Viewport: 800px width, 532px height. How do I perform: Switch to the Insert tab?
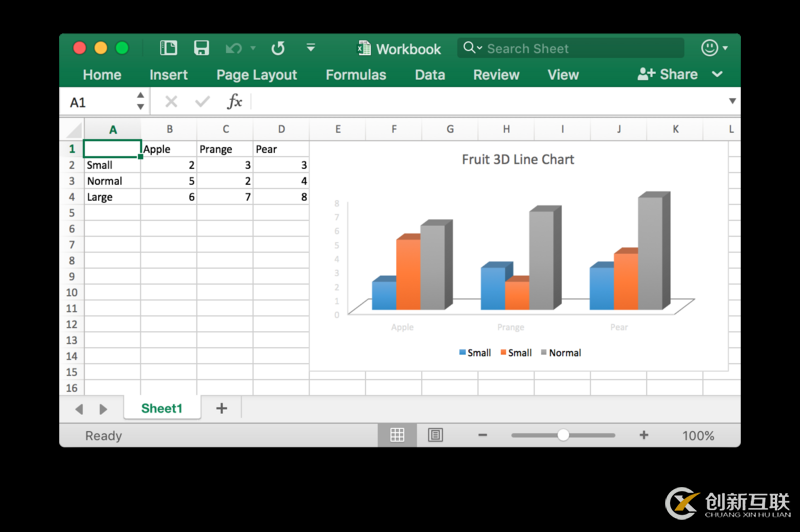click(168, 75)
